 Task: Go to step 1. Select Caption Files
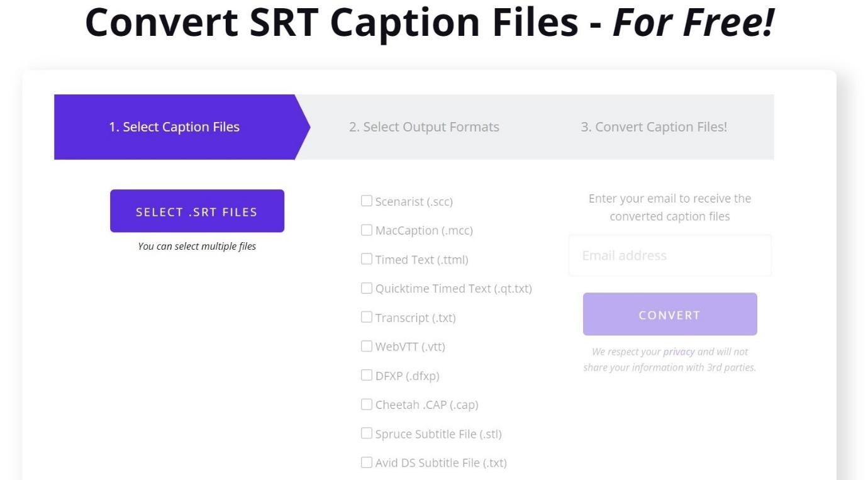174,127
